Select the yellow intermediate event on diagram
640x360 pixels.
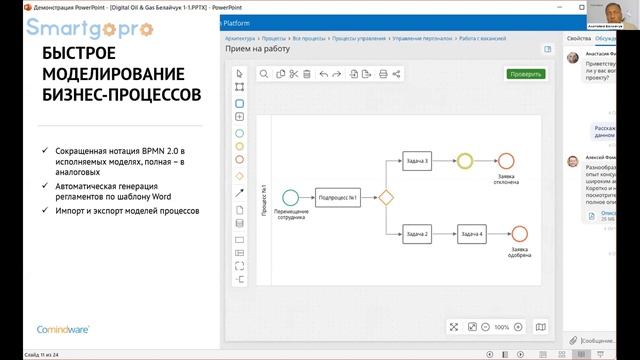[x=465, y=161]
